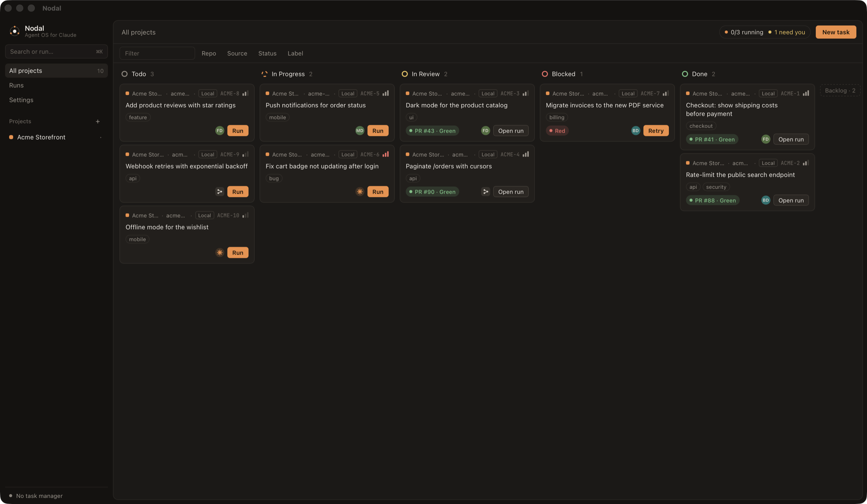
Task: Click the BD avatar on ACME-2 card
Action: (766, 200)
